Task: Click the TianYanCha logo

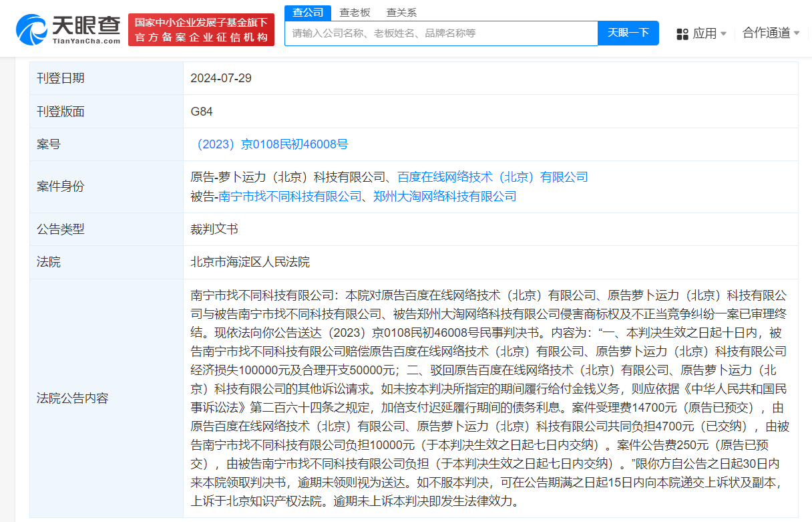Action: click(x=68, y=30)
